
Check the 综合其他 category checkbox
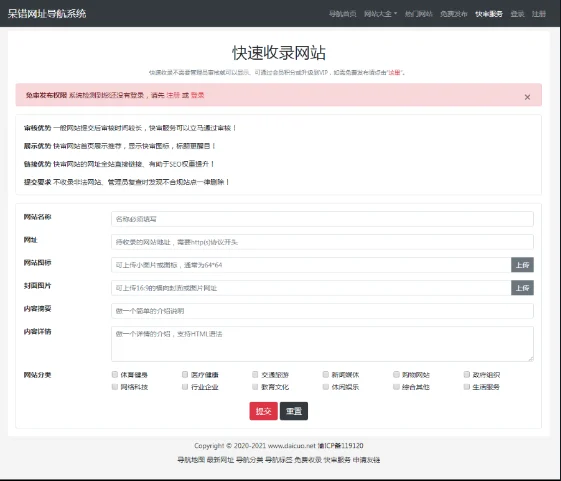pos(396,387)
